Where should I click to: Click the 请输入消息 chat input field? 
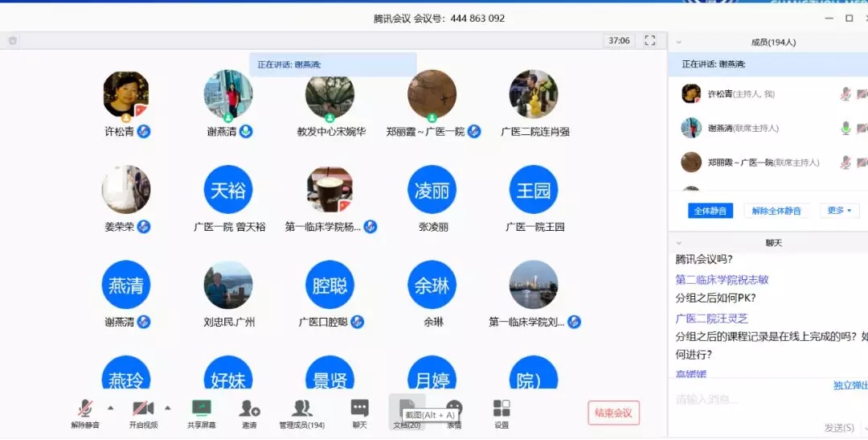tap(755, 400)
